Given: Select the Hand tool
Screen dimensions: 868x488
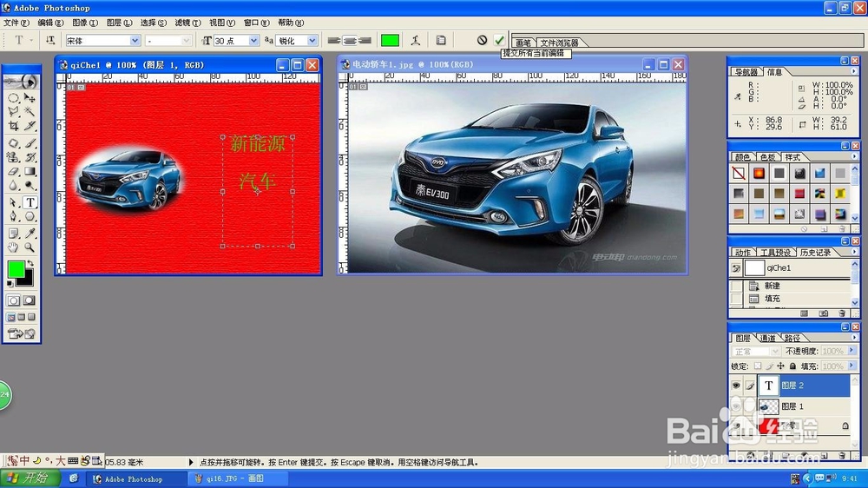Looking at the screenshot, I should tap(14, 247).
